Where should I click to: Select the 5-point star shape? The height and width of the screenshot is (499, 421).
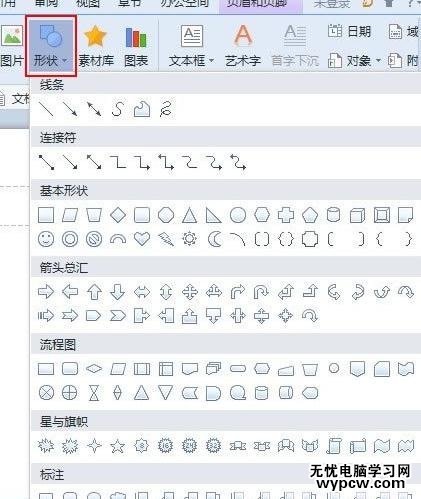[118, 446]
